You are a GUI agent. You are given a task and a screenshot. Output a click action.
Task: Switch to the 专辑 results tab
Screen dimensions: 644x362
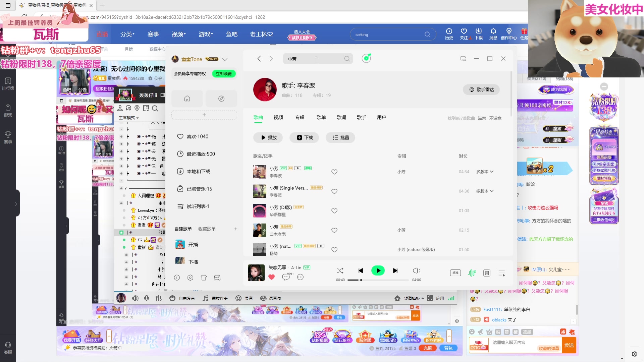[300, 117]
